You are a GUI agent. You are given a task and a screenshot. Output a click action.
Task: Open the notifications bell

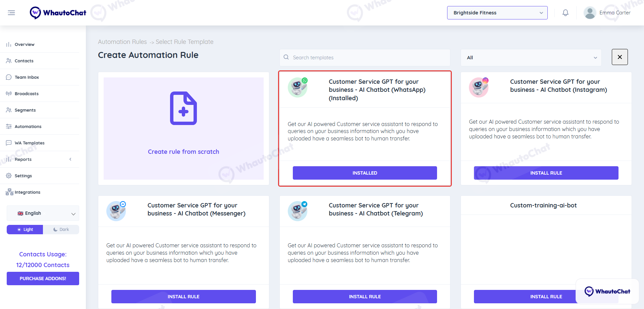click(566, 13)
